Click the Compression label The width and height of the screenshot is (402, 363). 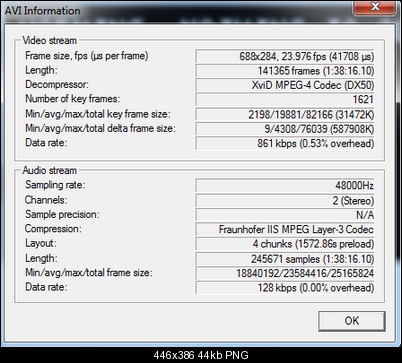pyautogui.click(x=53, y=229)
